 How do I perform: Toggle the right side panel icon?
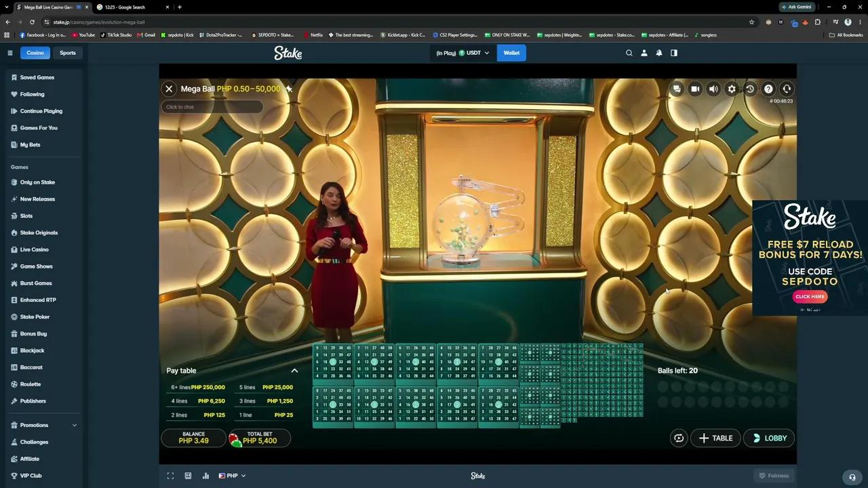pos(674,53)
